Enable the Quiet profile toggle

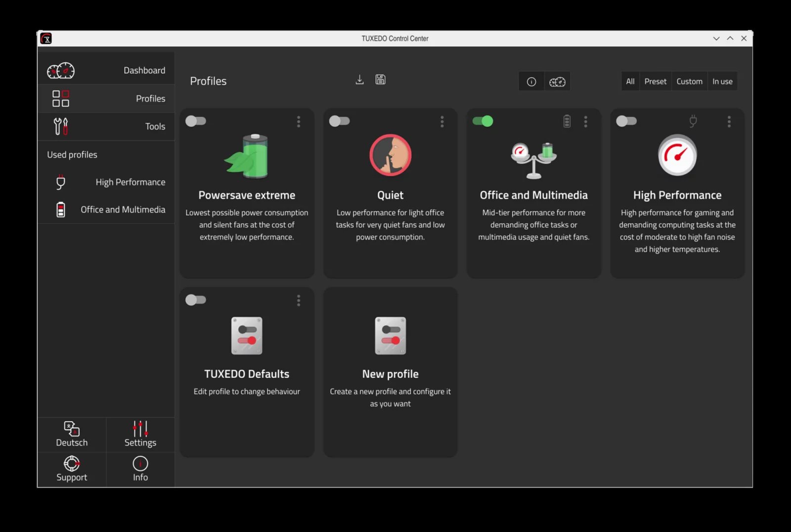coord(339,121)
